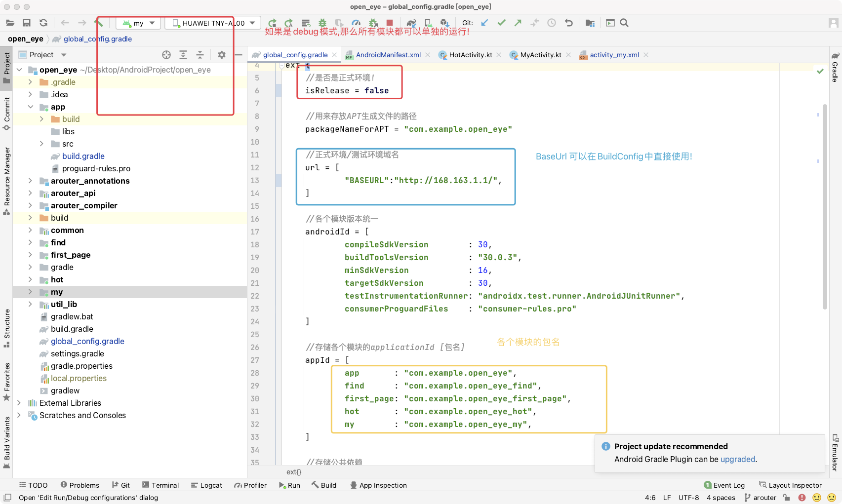Build project with the green hammer icon
The width and height of the screenshot is (842, 504).
[x=99, y=23]
